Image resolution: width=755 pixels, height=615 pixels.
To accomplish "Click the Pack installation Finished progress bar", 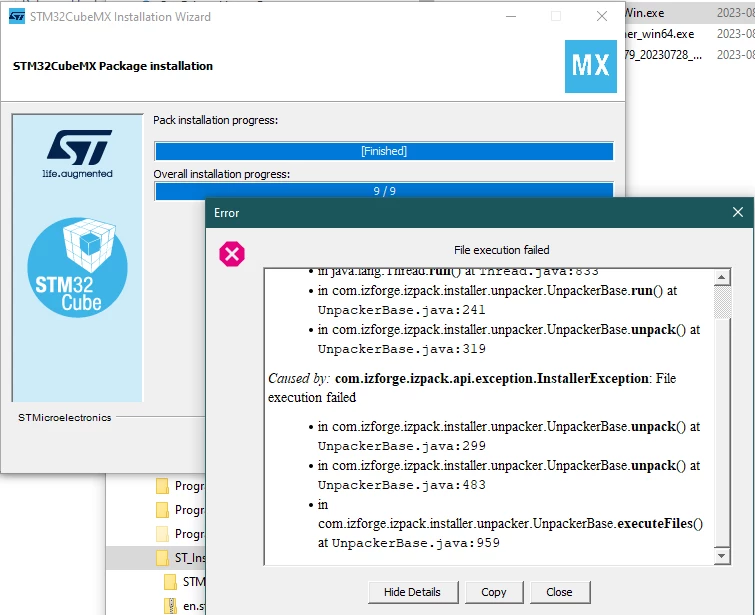I will 384,151.
